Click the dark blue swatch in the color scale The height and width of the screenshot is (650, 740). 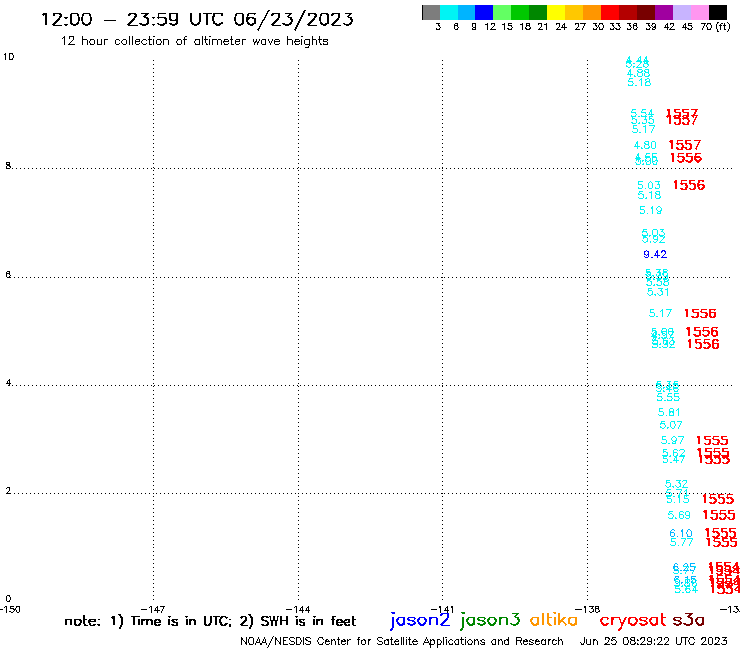(484, 12)
